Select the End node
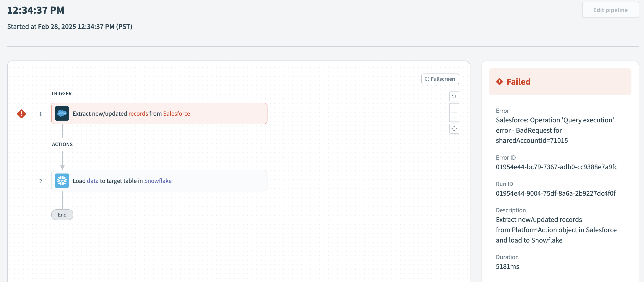This screenshot has height=282, width=644. tap(62, 215)
